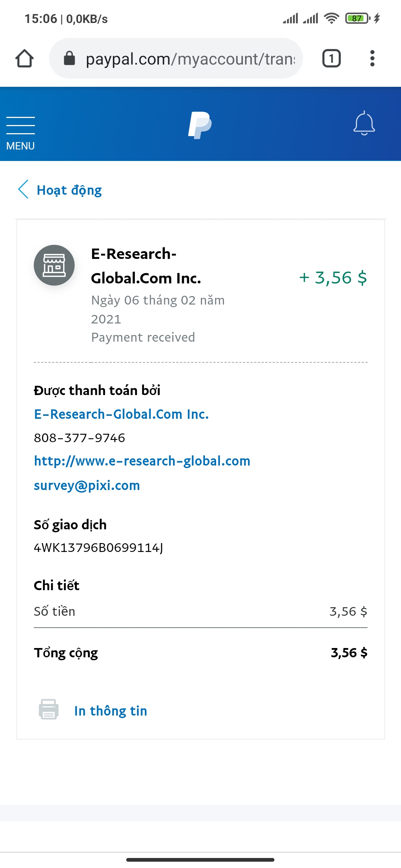Open the E-Research-Global.Com Inc. payer link
Viewport: 401px width, 868px height.
121,414
